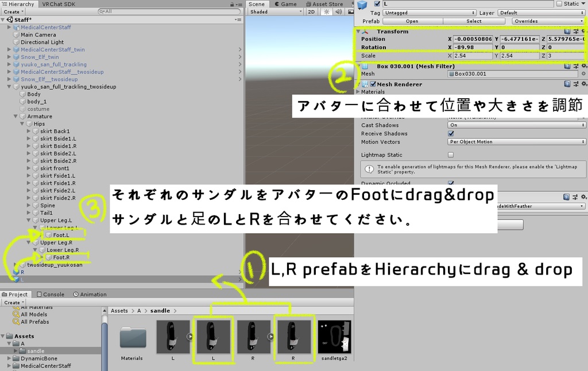Toggle the scene audio speaker icon

[x=338, y=10]
